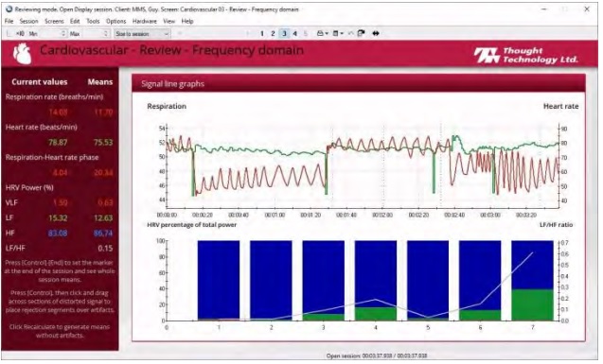Close the application window
Screen dimensions: 603x364
pyautogui.click(x=587, y=9)
